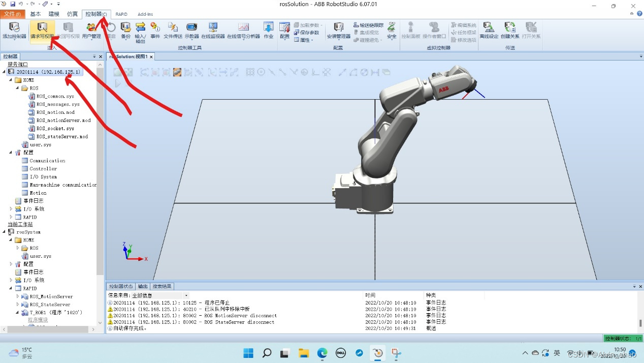Switch to the 搜索结果 (Search Results) tab
The width and height of the screenshot is (644, 363).
[x=162, y=286]
